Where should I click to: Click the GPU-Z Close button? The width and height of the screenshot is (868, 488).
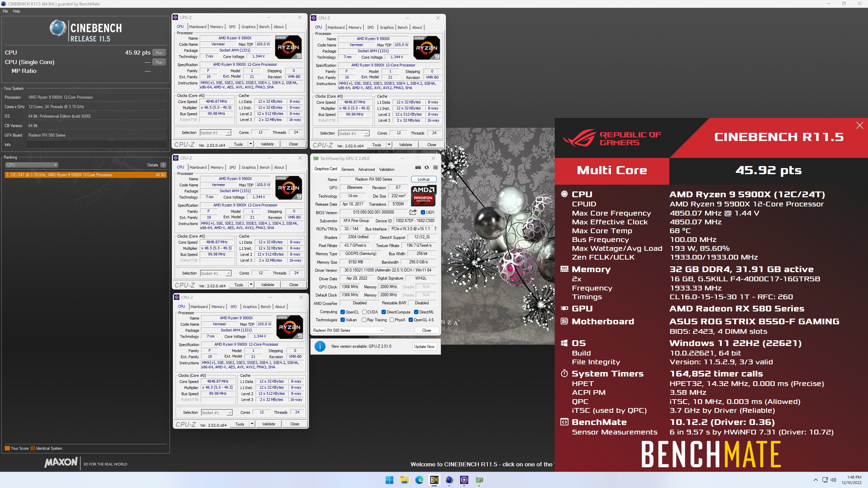click(427, 330)
